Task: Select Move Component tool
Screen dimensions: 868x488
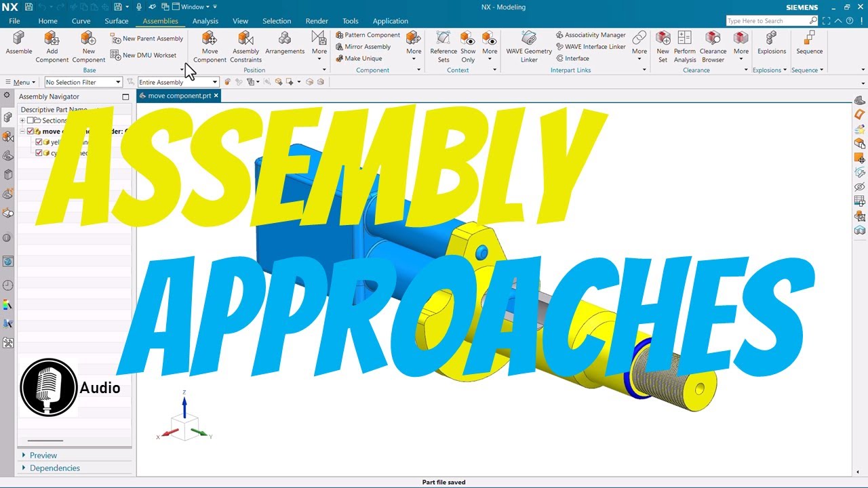Action: tap(210, 47)
